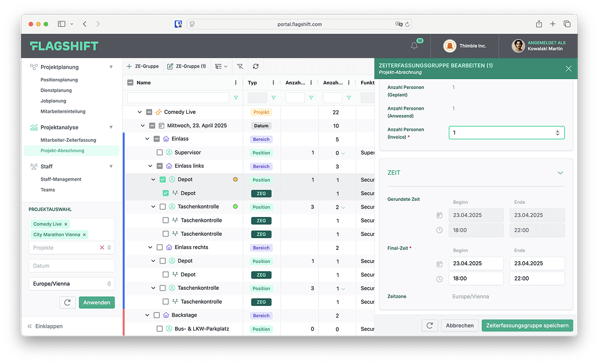Refresh the table with the toolbar reload icon

pyautogui.click(x=255, y=66)
